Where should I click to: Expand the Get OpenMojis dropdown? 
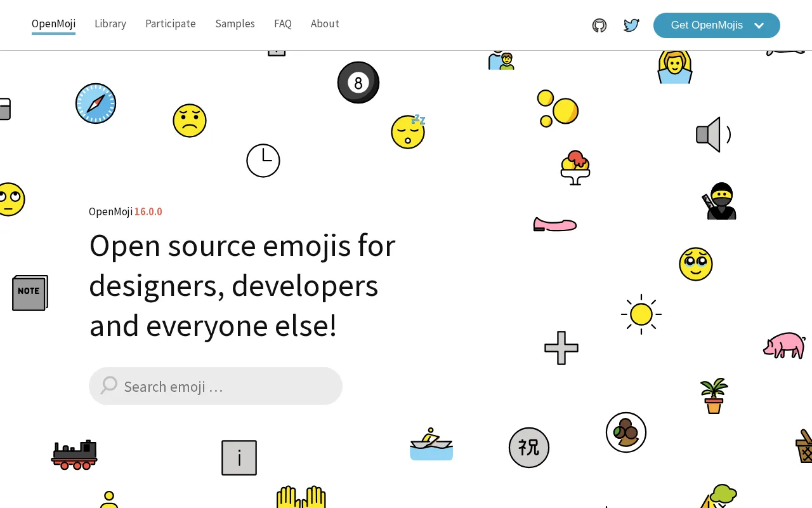pos(717,25)
